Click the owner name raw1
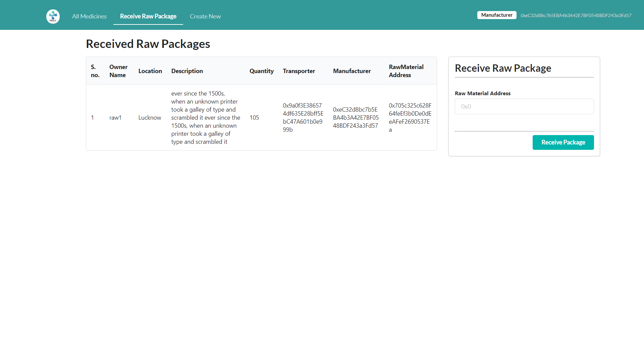 click(115, 117)
